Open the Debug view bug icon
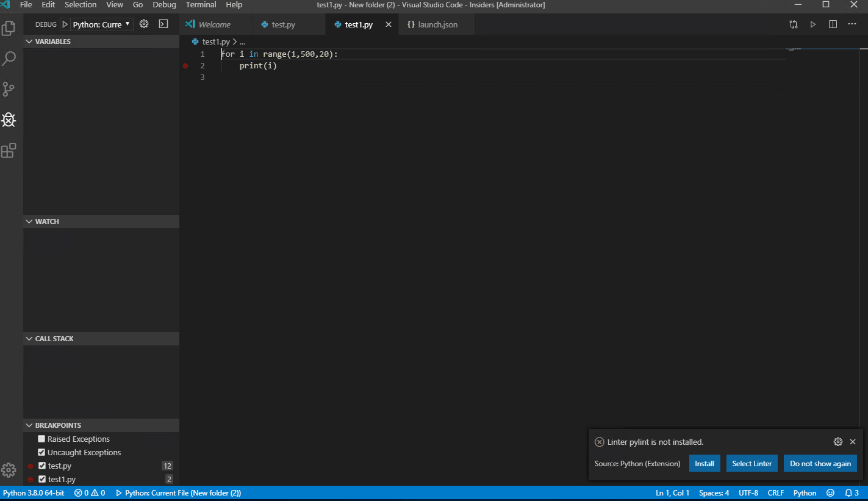 (9, 120)
